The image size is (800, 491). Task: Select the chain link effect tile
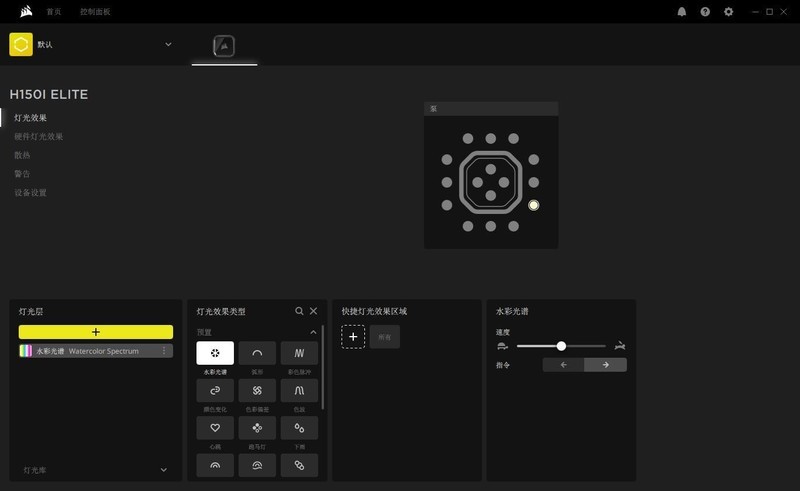click(299, 465)
